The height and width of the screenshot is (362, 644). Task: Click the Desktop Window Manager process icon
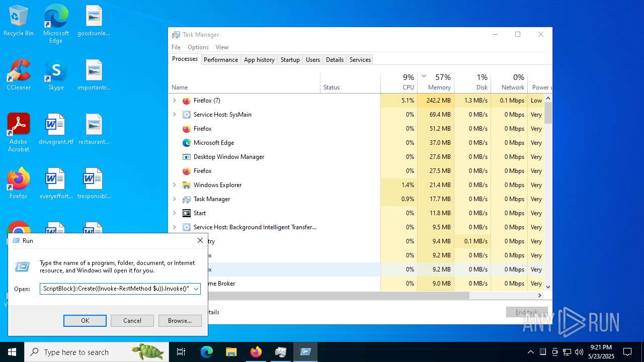click(187, 157)
